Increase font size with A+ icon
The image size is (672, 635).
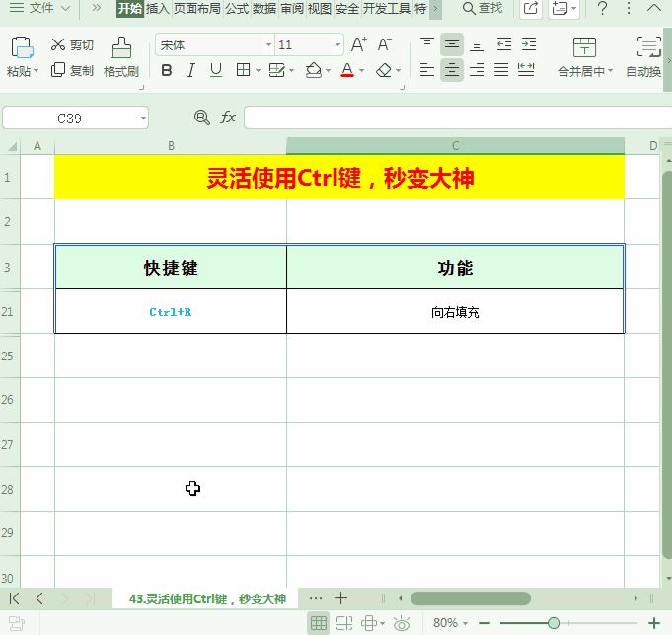pyautogui.click(x=359, y=44)
